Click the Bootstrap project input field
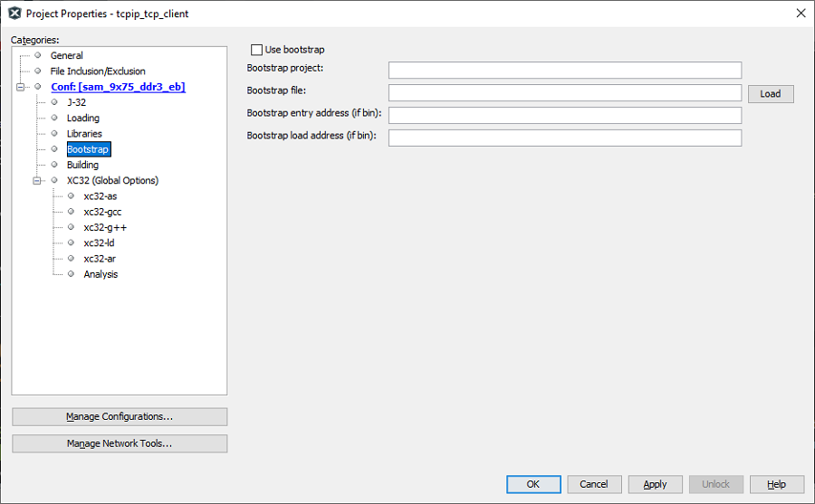The width and height of the screenshot is (815, 504). point(565,71)
